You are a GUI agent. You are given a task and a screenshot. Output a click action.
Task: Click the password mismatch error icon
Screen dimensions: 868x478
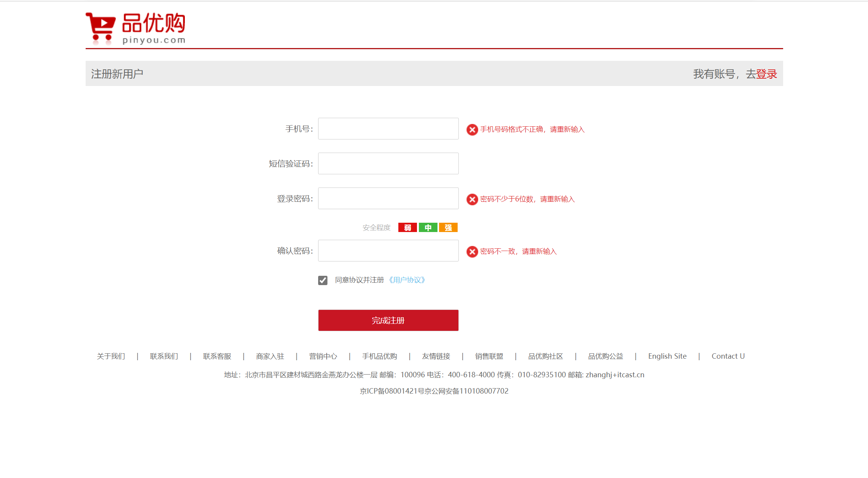pyautogui.click(x=472, y=251)
